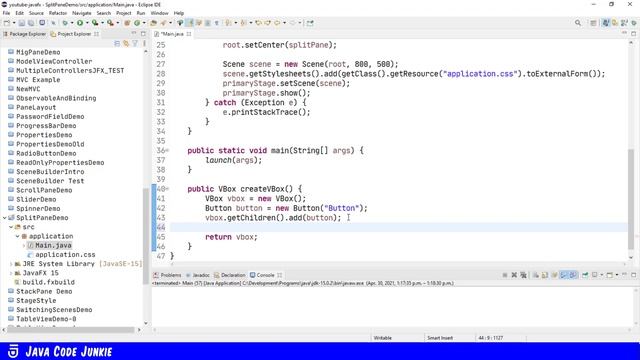
Task: Open the Window menu
Action: tap(159, 13)
